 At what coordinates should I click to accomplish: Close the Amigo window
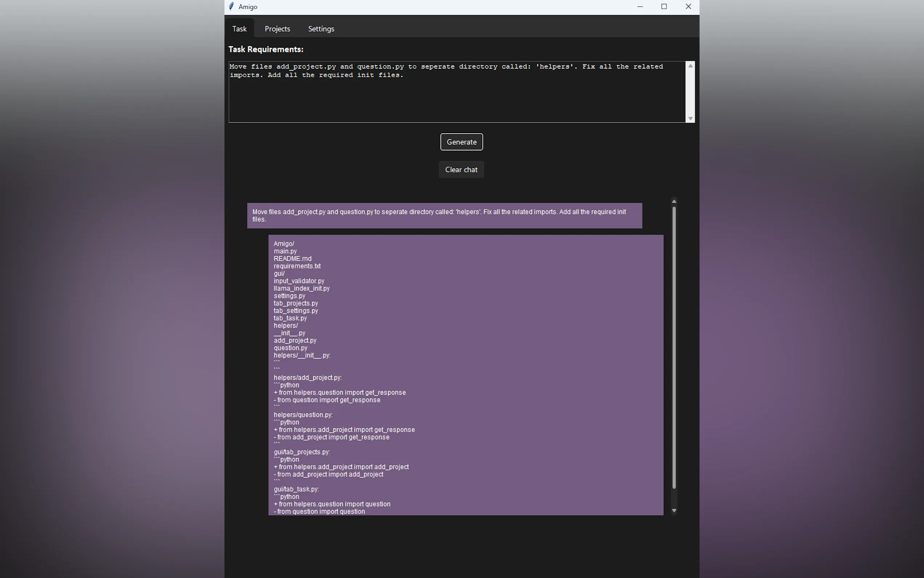click(688, 7)
